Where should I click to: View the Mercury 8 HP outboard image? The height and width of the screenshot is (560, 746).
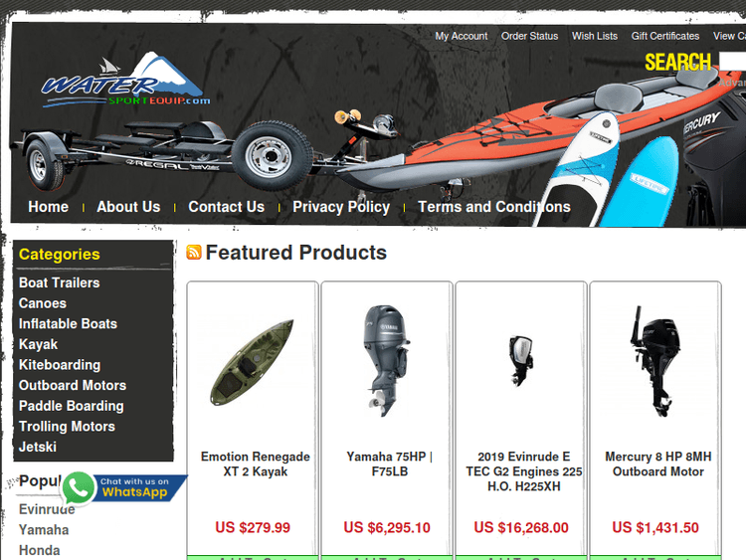tap(655, 362)
